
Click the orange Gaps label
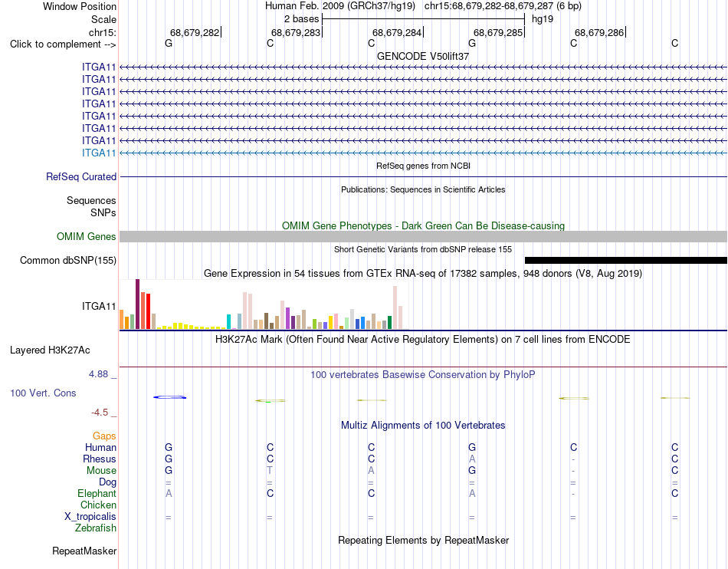104,436
